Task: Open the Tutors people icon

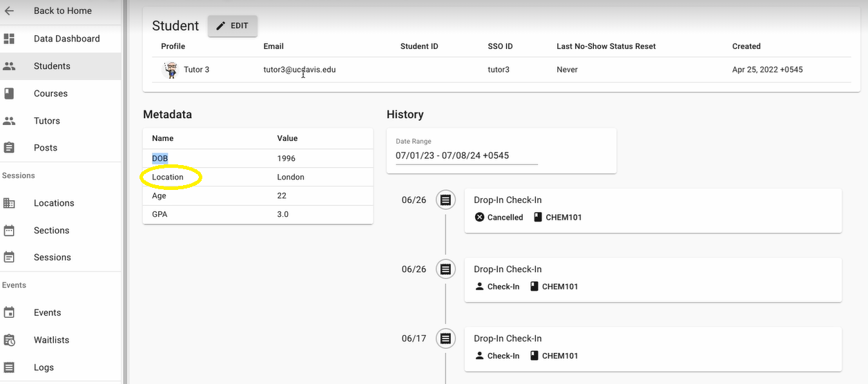Action: point(9,121)
